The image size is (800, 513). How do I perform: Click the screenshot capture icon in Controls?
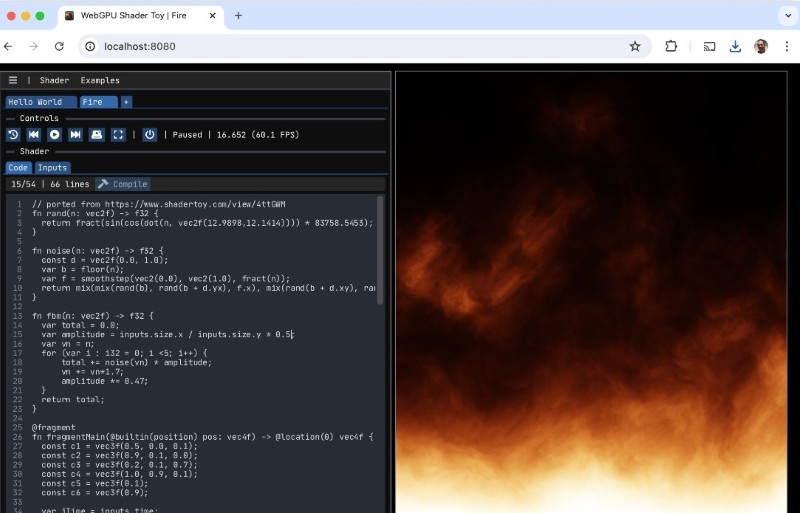coord(96,135)
